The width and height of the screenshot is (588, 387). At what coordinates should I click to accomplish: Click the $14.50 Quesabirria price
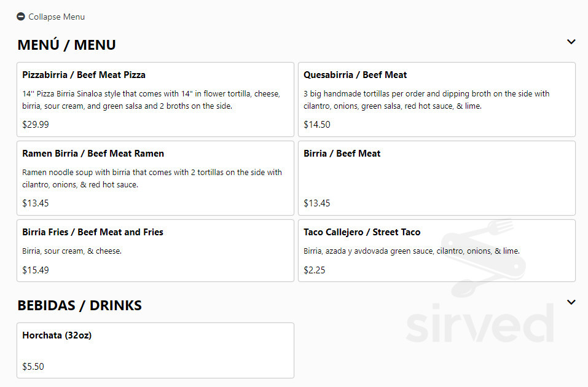[316, 125]
